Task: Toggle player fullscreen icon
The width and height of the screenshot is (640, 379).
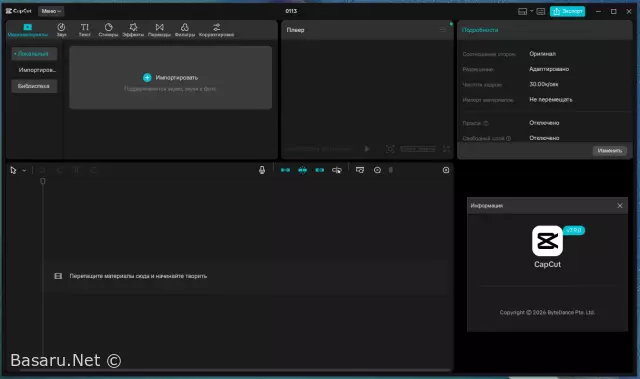Action: click(x=446, y=149)
